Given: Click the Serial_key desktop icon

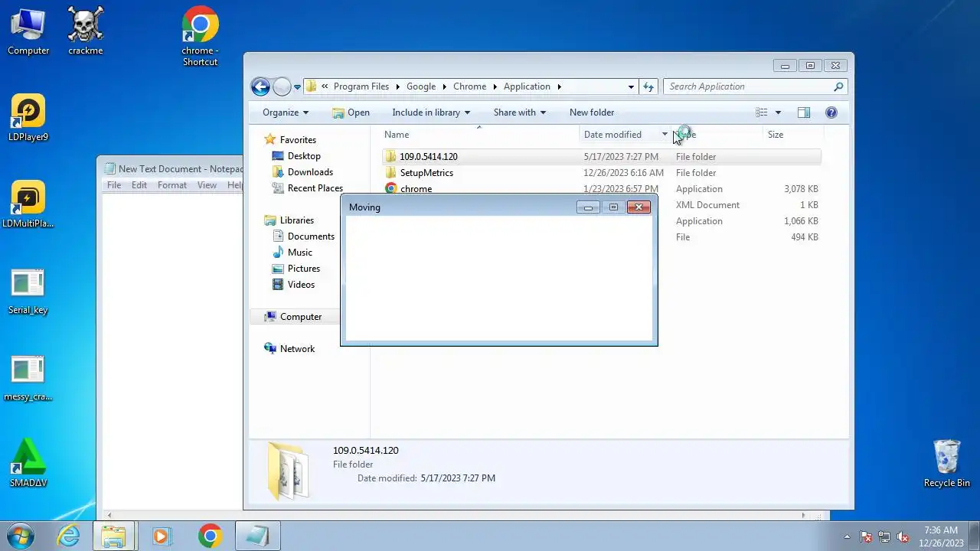Looking at the screenshot, I should [28, 292].
